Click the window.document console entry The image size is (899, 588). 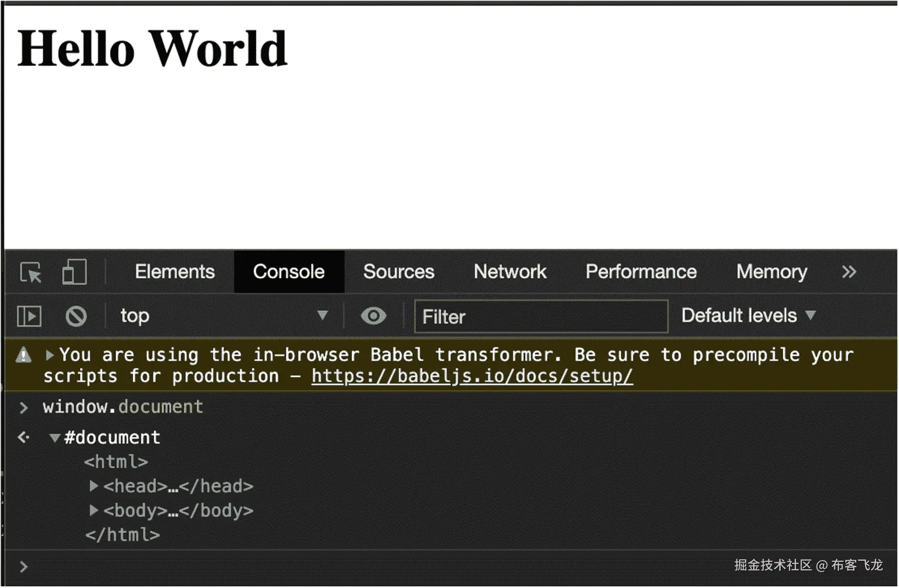pyautogui.click(x=123, y=407)
